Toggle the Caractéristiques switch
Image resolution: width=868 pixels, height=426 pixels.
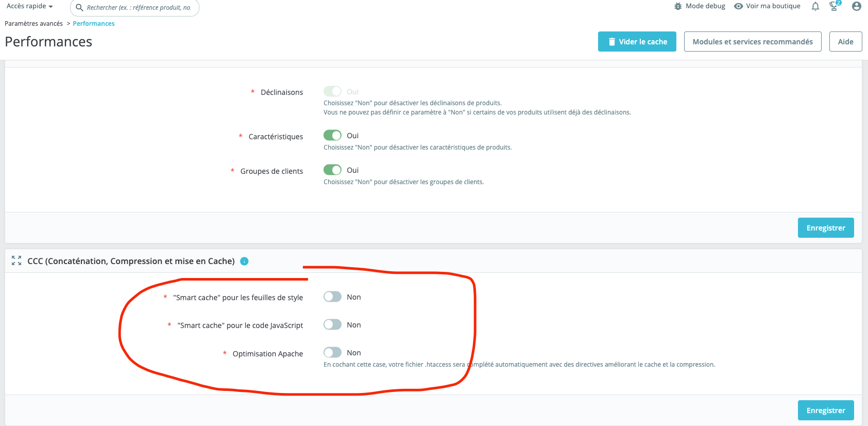click(332, 135)
